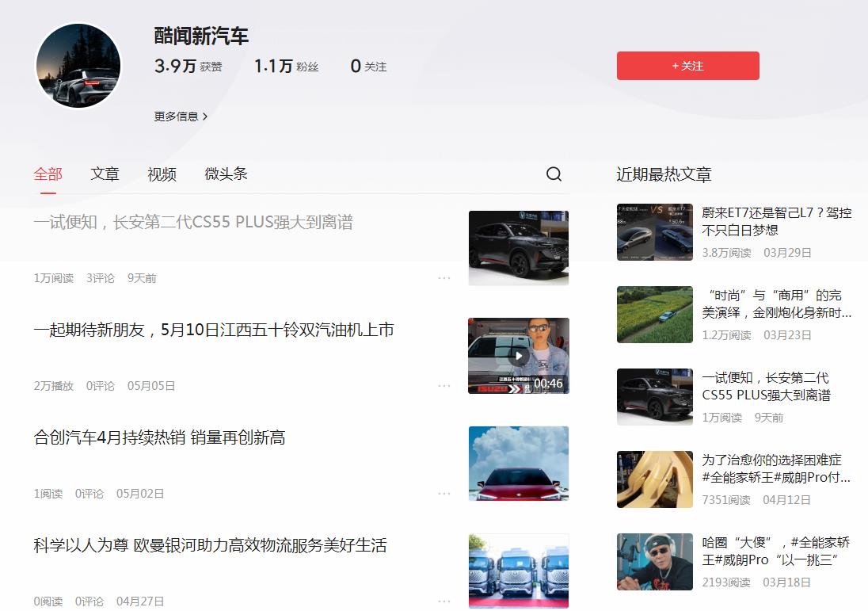This screenshot has width=868, height=611.
Task: Click the 05月02日 date of 合创汽车 article
Action: (140, 494)
